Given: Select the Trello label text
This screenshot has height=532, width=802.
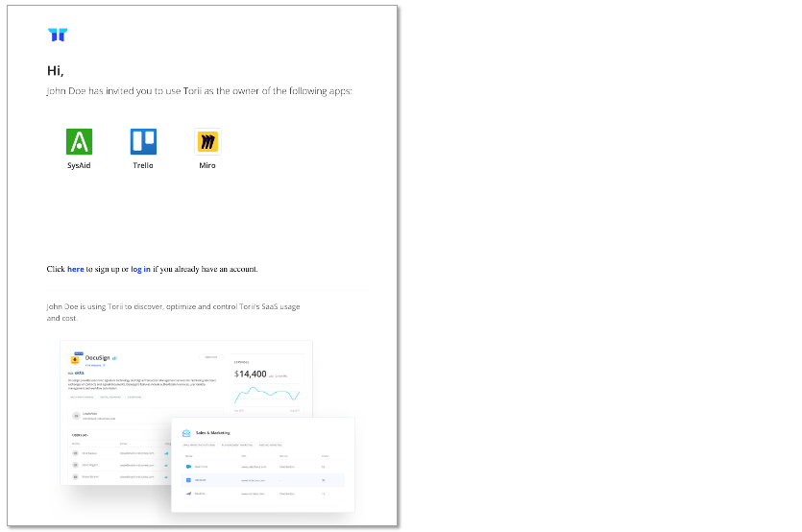Looking at the screenshot, I should (x=143, y=165).
